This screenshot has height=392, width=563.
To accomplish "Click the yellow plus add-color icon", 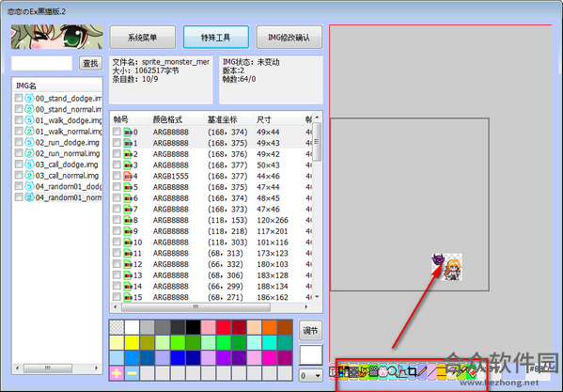I will click(x=117, y=373).
